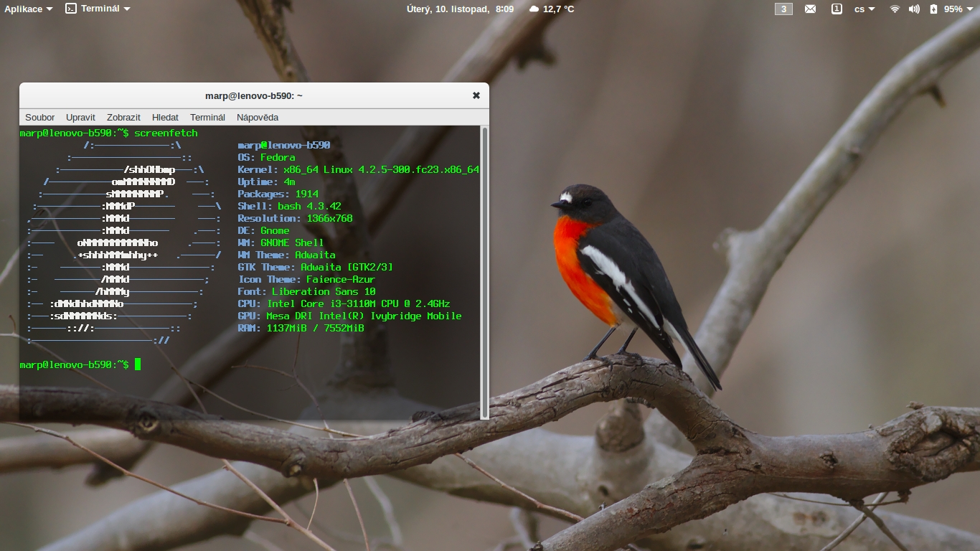The width and height of the screenshot is (980, 551).
Task: Open the cs keyboard layout dropdown
Action: pyautogui.click(x=864, y=9)
